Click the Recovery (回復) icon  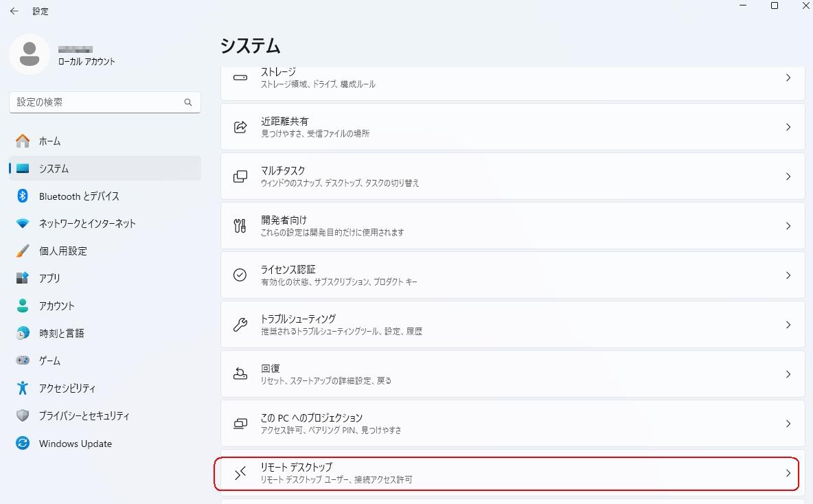click(x=240, y=374)
